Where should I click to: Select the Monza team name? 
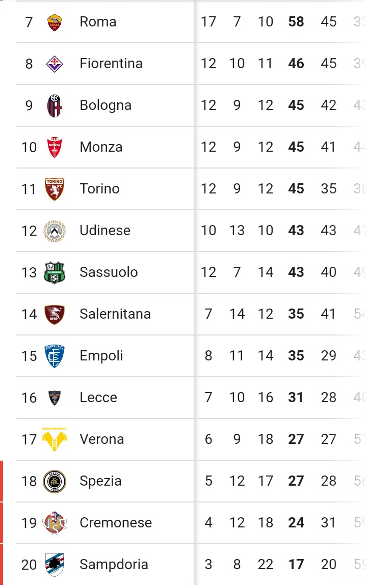(x=101, y=147)
